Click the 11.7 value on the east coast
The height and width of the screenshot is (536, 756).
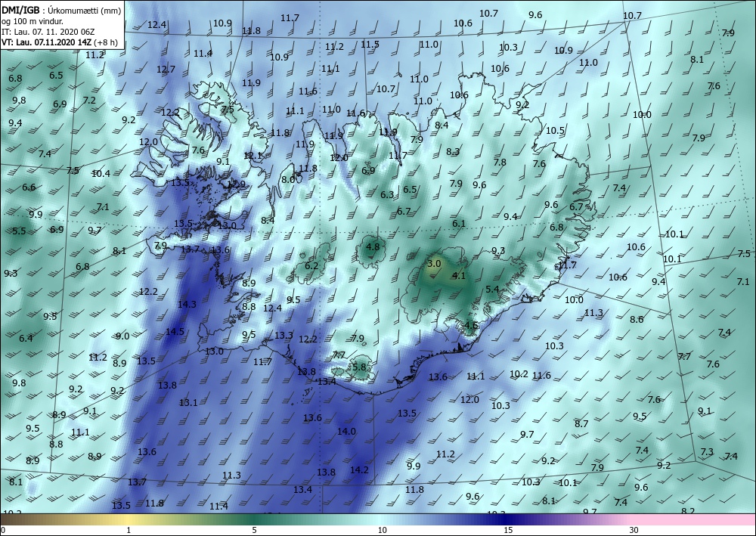(x=567, y=265)
